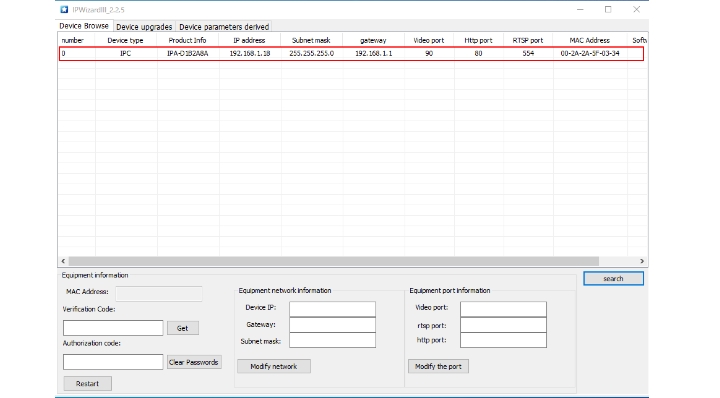Viewport: 720px width, 398px height.
Task: Click the Modify the port button
Action: tap(438, 366)
